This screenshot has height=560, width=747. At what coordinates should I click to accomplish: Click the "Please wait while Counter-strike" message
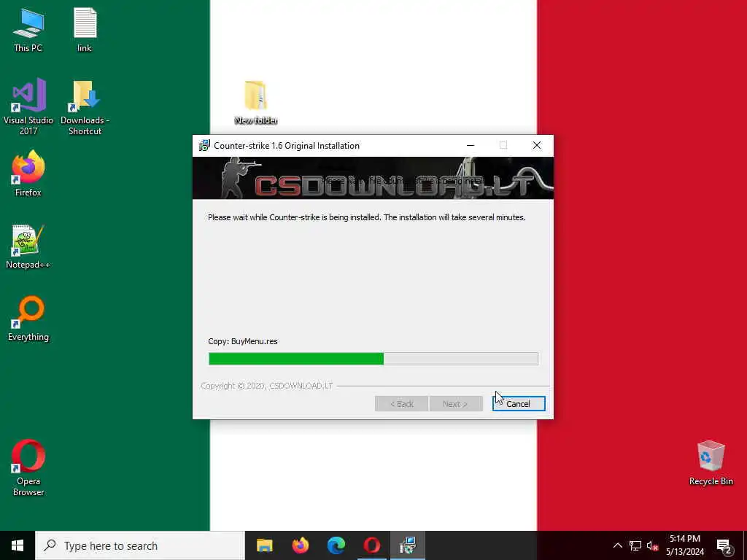[x=367, y=217]
